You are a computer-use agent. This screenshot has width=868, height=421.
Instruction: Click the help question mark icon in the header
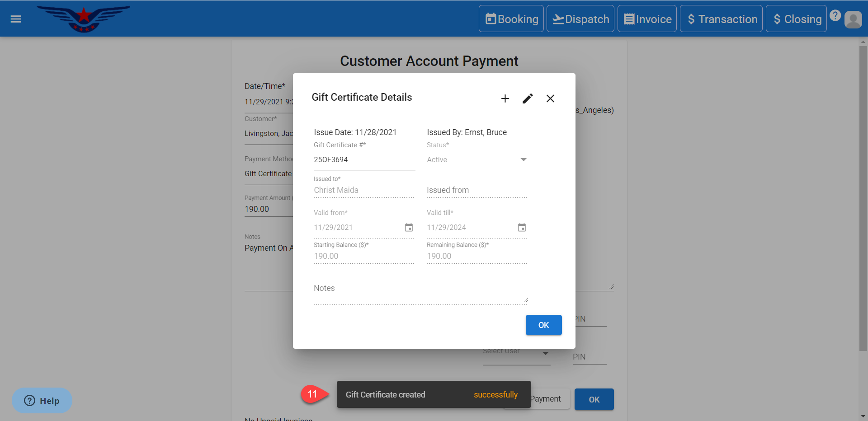[x=835, y=15]
